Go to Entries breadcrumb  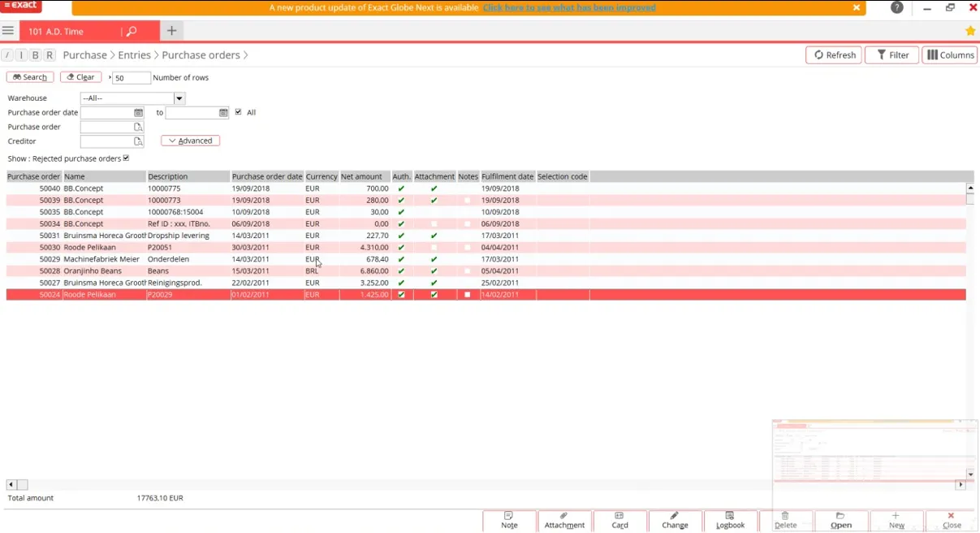[135, 55]
